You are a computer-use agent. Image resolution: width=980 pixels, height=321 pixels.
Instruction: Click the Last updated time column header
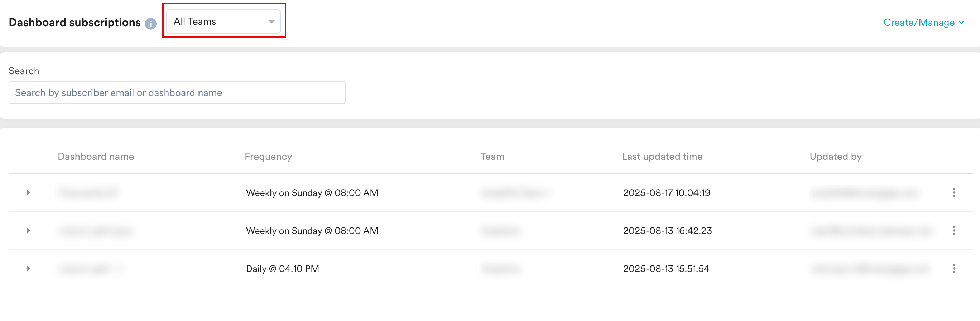click(662, 156)
